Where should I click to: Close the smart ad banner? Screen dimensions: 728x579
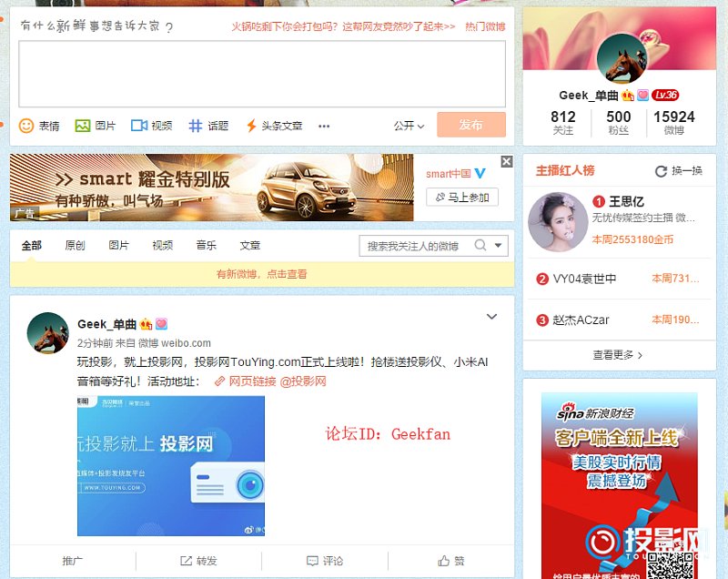(x=507, y=161)
